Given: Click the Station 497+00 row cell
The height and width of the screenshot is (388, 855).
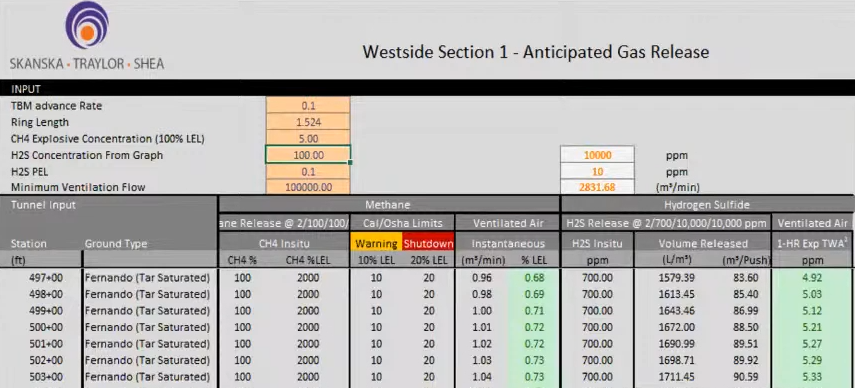Looking at the screenshot, I should (46, 278).
